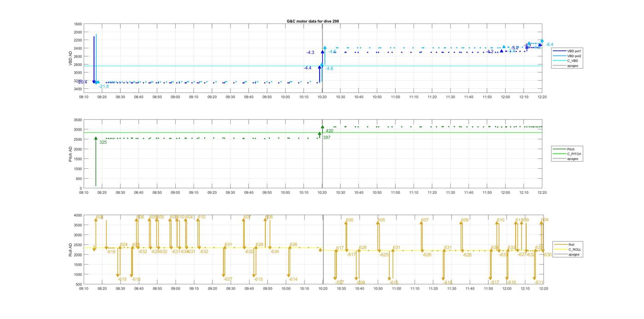644x319 pixels.
Task: Click the "-626" annotation in the Roll plot
Action: (x=427, y=255)
